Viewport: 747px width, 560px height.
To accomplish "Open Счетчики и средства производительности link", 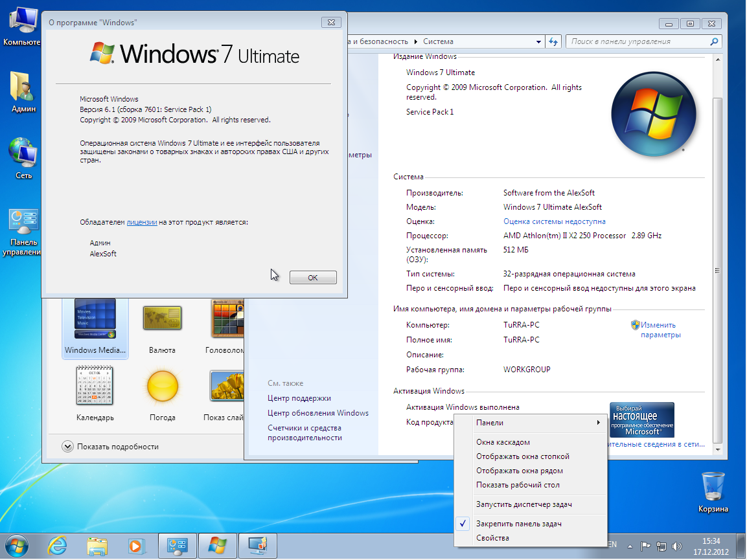I will coord(305,432).
